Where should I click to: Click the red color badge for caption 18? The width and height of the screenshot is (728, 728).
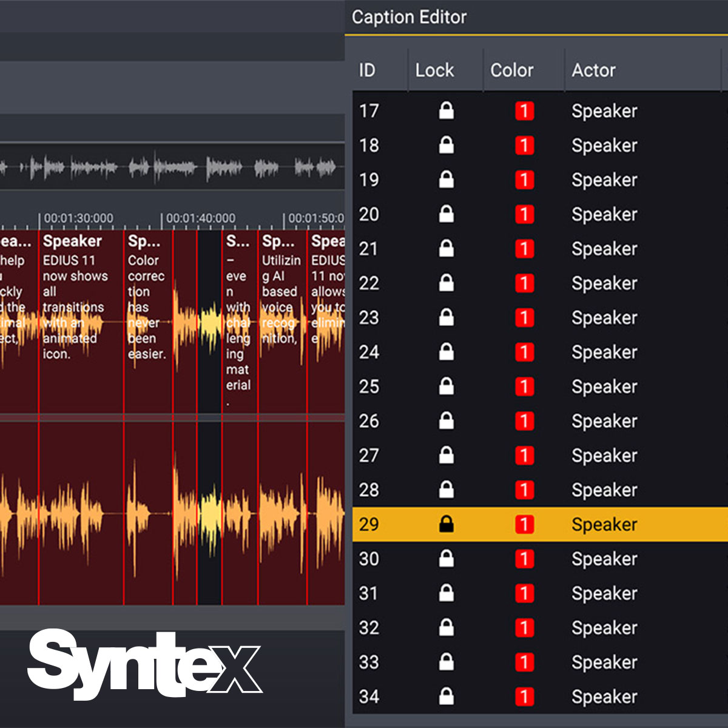click(x=524, y=146)
